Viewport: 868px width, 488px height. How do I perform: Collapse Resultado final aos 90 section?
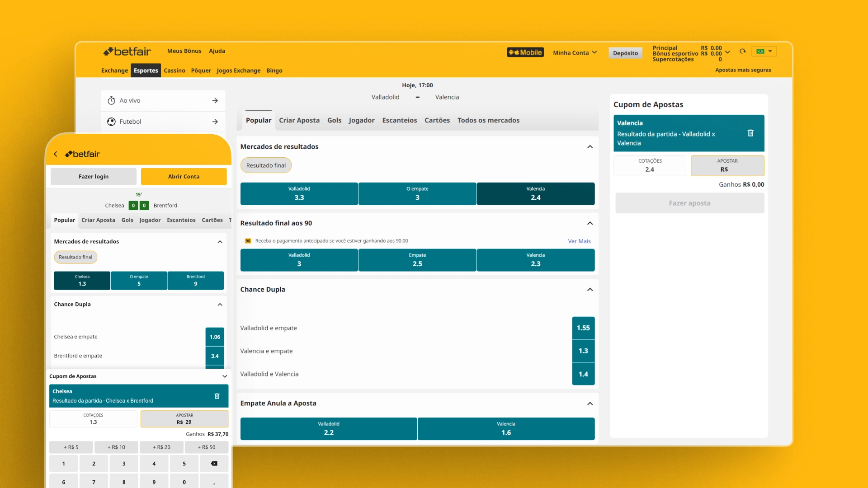[590, 223]
